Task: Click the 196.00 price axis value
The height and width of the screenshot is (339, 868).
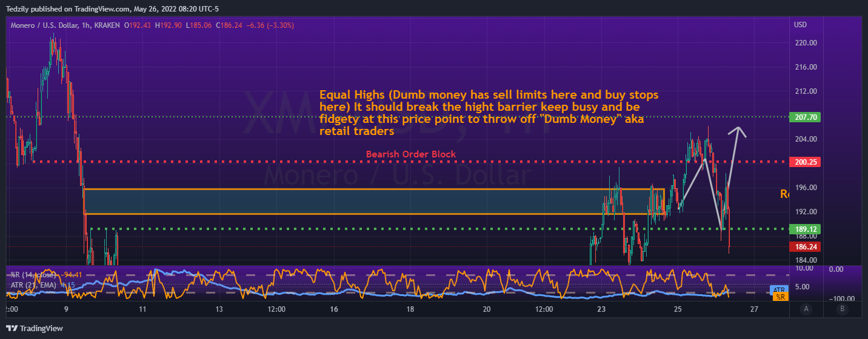Action: [x=805, y=188]
